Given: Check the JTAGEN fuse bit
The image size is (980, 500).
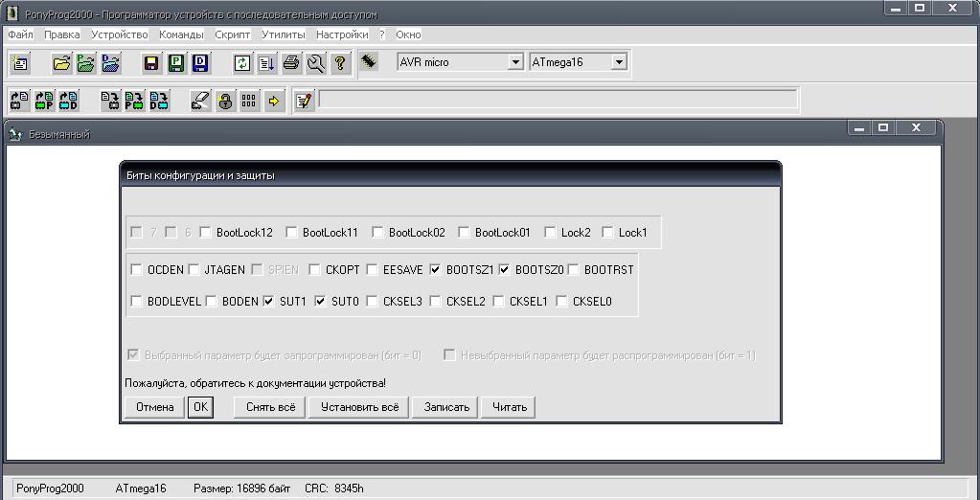Looking at the screenshot, I should (x=194, y=270).
